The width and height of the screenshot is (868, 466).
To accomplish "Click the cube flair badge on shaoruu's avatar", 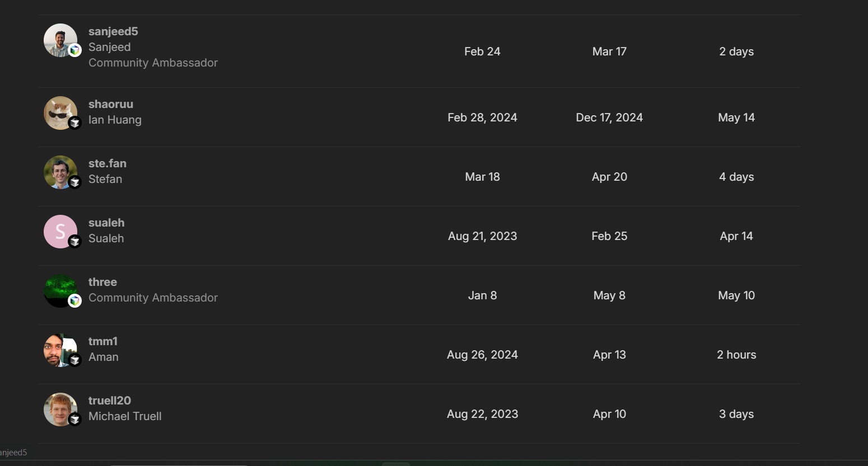I will tap(75, 123).
